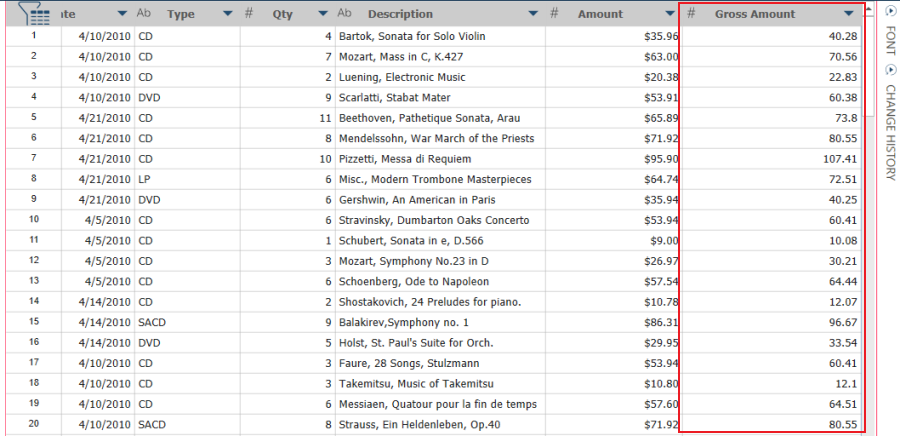
Task: Select the Gross Amount column header
Action: pyautogui.click(x=755, y=14)
